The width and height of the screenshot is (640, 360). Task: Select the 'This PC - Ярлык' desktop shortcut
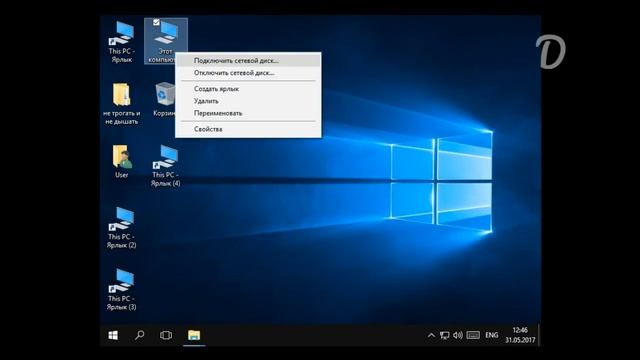pyautogui.click(x=121, y=42)
